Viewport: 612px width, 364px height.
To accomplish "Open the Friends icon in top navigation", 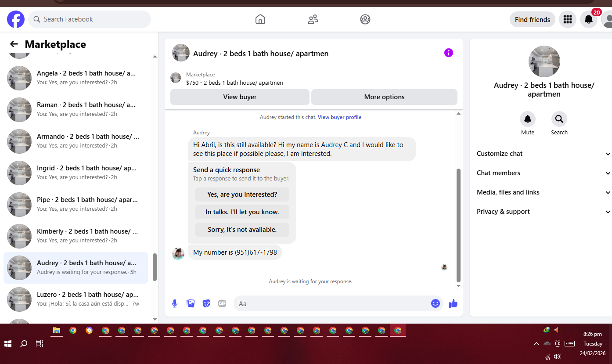I will [313, 19].
